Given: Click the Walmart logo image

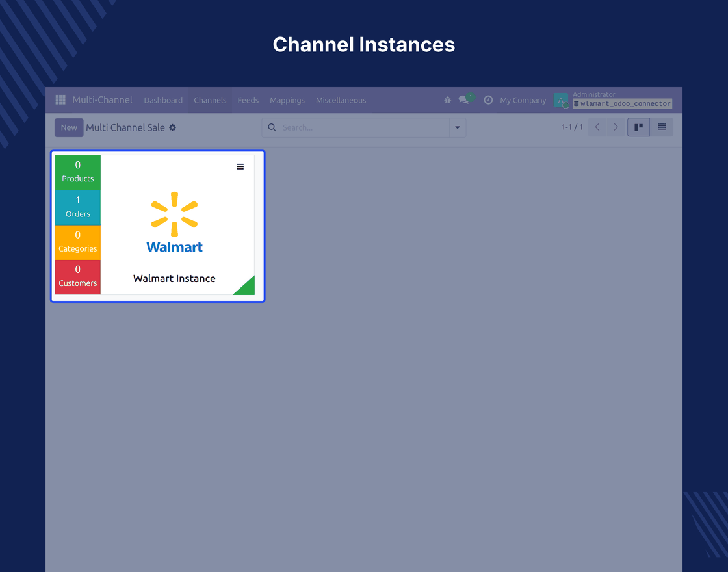Looking at the screenshot, I should coord(175,222).
